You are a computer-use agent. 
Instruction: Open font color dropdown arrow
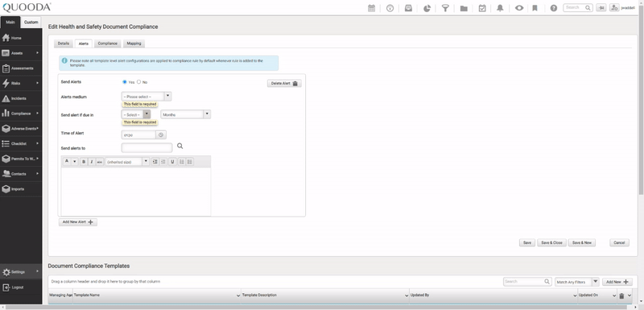tap(74, 162)
